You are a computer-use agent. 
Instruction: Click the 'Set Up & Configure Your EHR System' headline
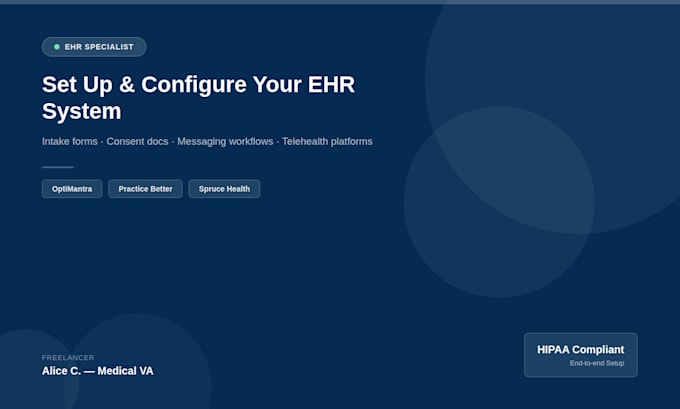point(199,98)
